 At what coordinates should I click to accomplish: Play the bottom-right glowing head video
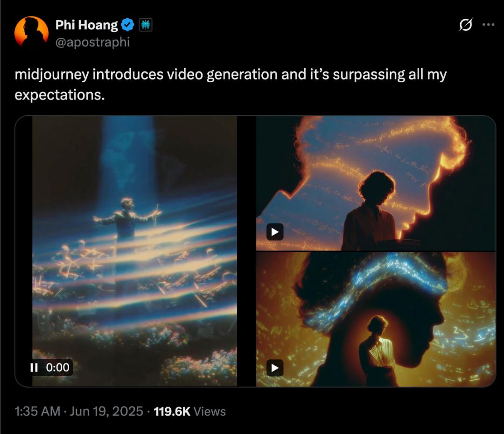[275, 368]
